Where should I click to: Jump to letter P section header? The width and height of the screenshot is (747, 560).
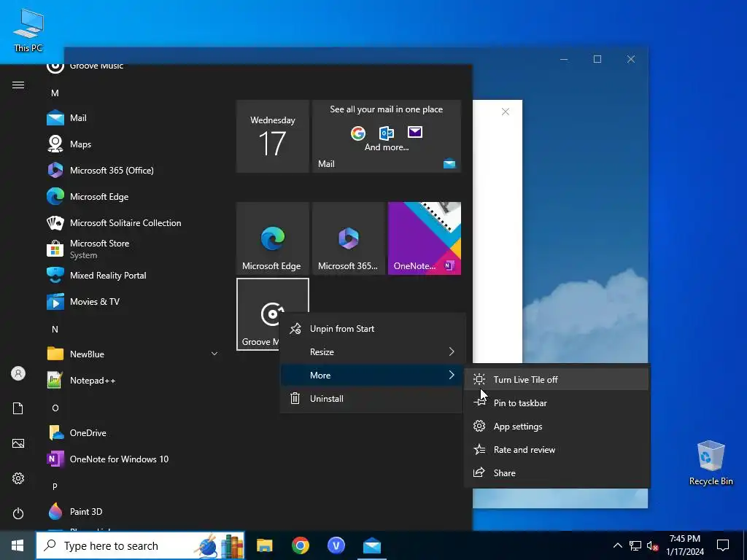click(55, 486)
